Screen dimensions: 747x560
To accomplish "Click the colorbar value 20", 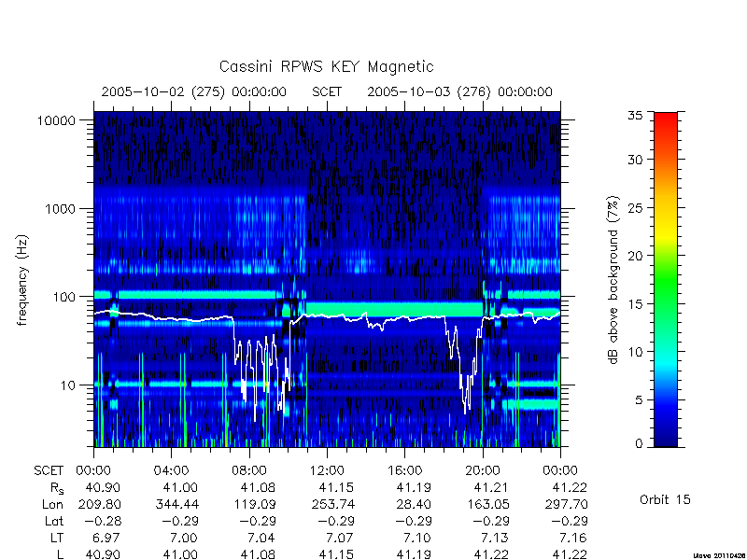I will pos(635,256).
